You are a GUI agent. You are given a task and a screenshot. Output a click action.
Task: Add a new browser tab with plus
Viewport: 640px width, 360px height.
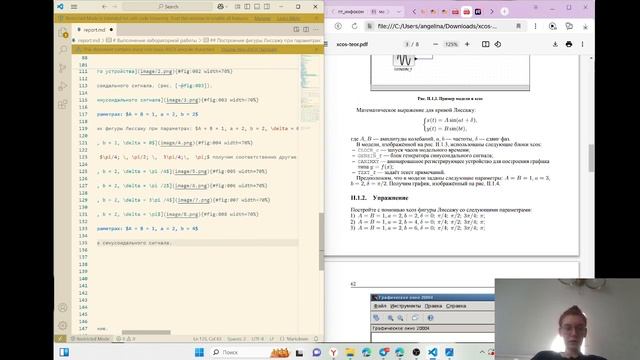click(x=504, y=11)
